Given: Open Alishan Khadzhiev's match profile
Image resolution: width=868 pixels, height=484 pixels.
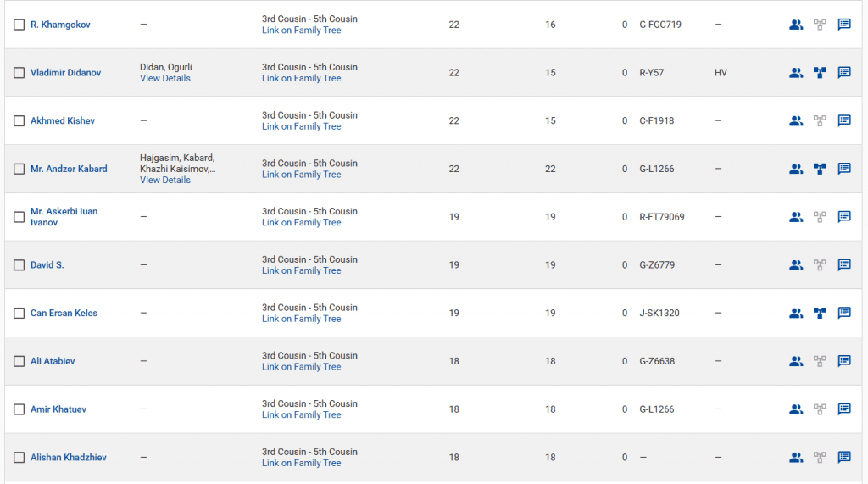Looking at the screenshot, I should 69,458.
